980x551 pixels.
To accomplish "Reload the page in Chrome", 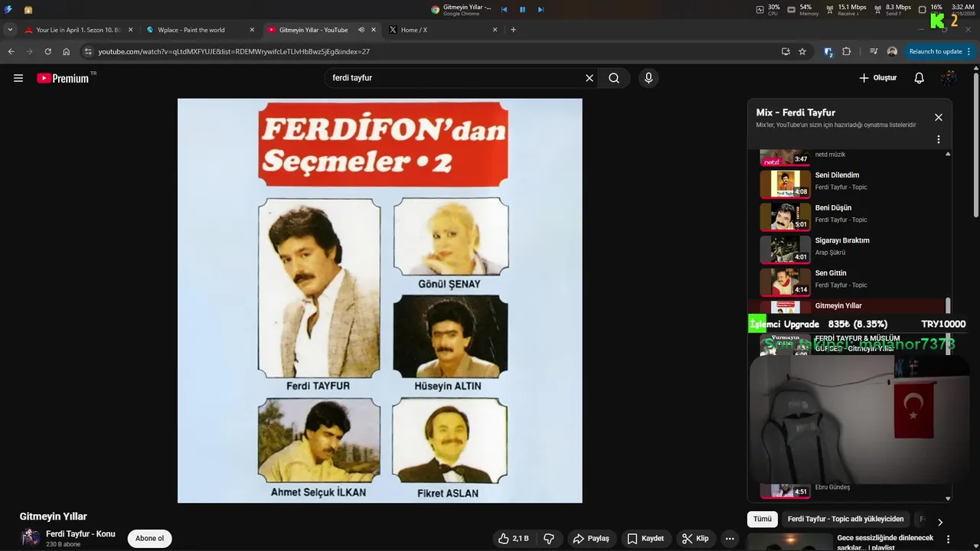I will point(47,51).
